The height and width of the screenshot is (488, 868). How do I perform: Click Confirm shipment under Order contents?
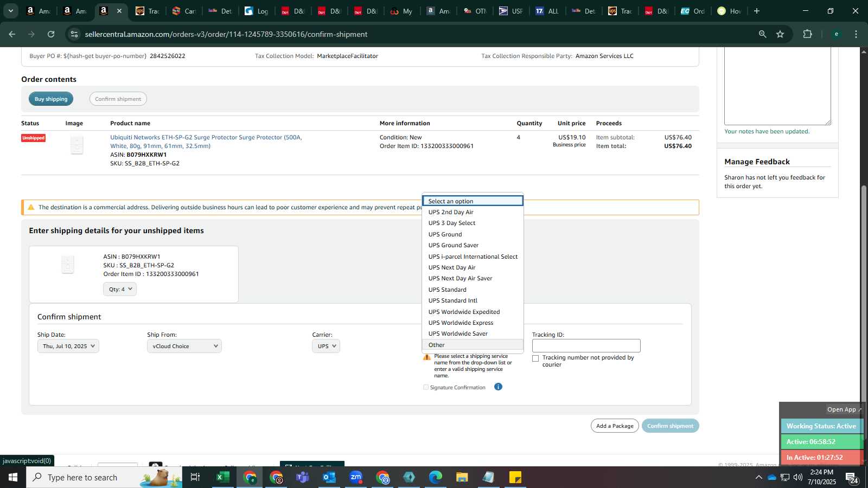click(x=118, y=99)
